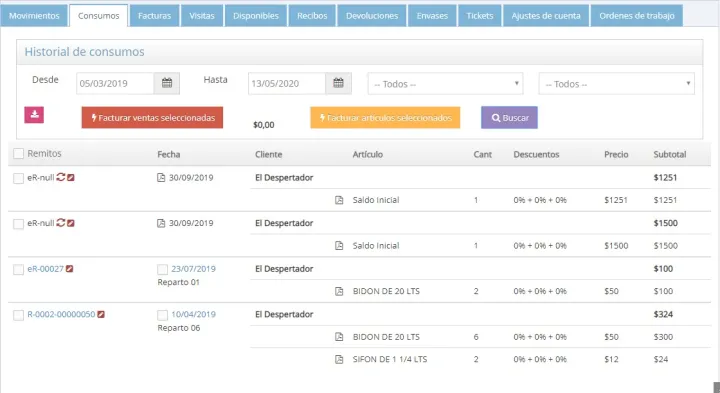Check the eR-null $1500 row checkbox

tap(18, 224)
